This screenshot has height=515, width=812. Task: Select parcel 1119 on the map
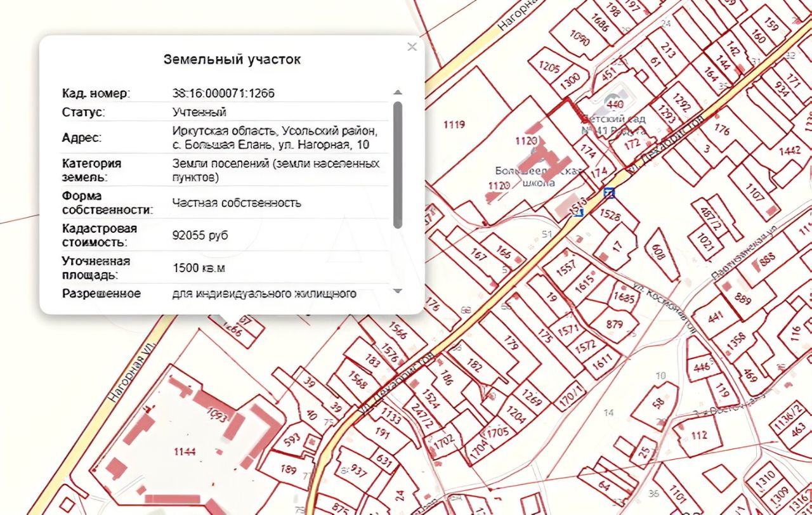454,124
